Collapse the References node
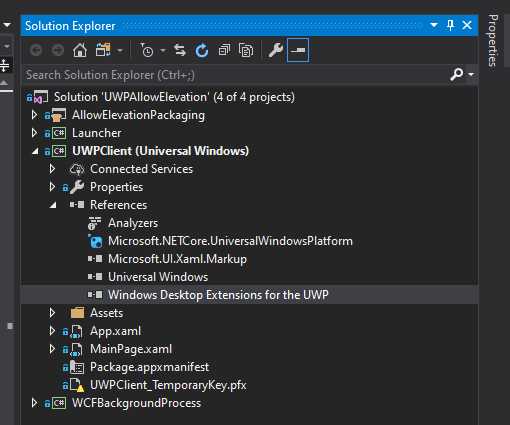 (53, 206)
